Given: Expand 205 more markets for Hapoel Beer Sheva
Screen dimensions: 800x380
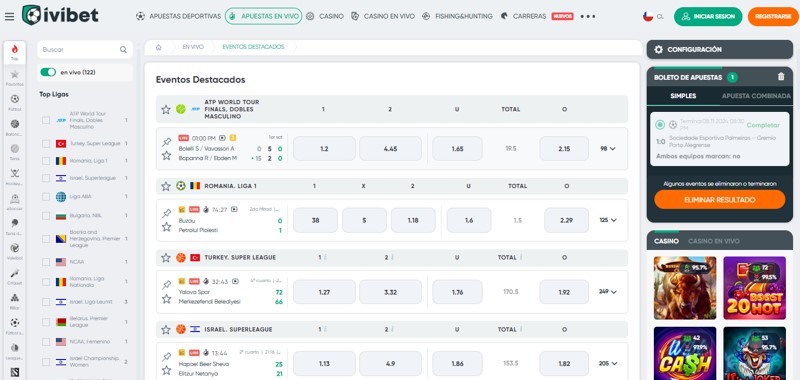Looking at the screenshot, I should coord(608,364).
